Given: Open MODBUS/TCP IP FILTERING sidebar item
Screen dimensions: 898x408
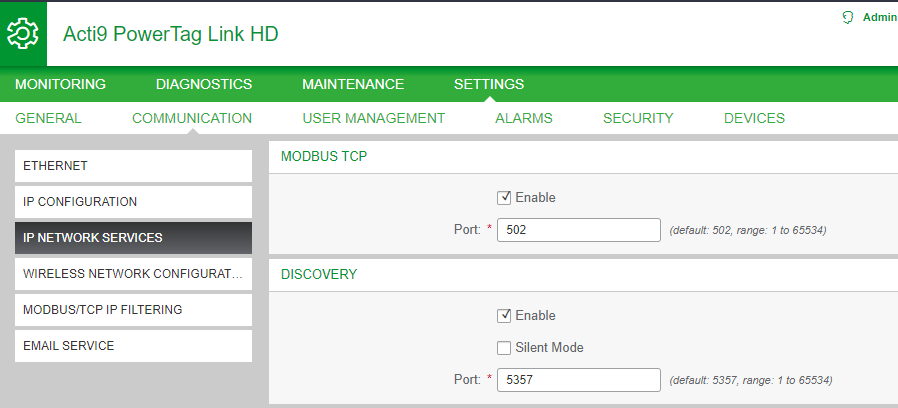Looking at the screenshot, I should 133,309.
